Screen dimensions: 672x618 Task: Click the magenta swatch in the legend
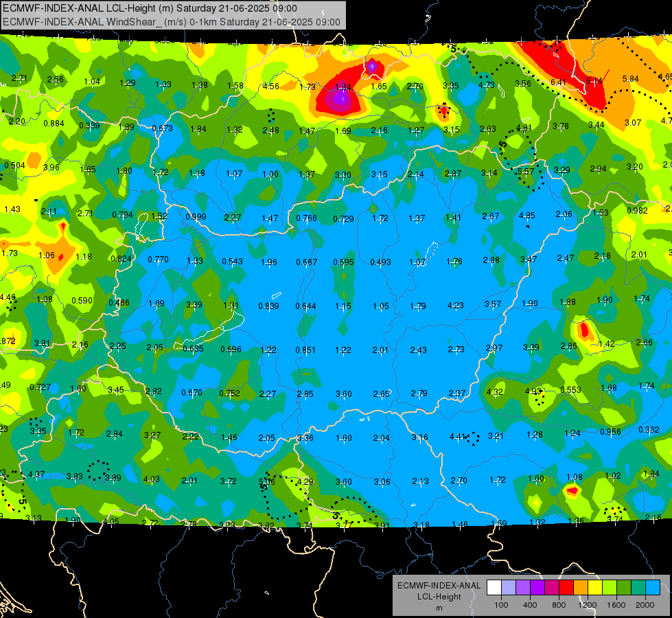(x=552, y=587)
